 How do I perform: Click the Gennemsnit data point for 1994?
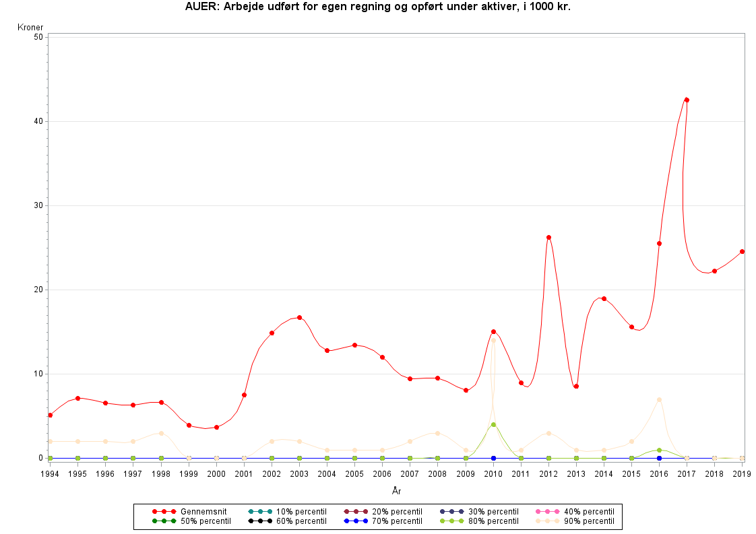coord(51,415)
